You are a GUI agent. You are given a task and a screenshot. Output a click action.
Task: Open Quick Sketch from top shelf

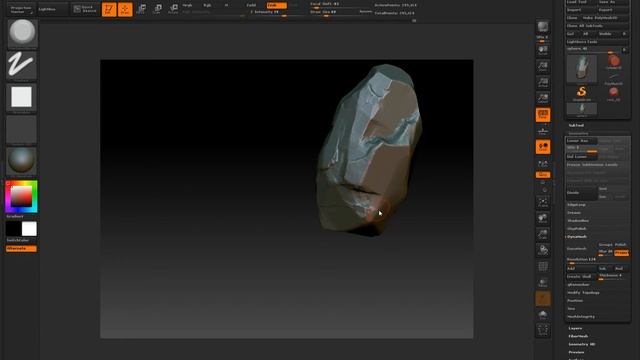[85, 9]
